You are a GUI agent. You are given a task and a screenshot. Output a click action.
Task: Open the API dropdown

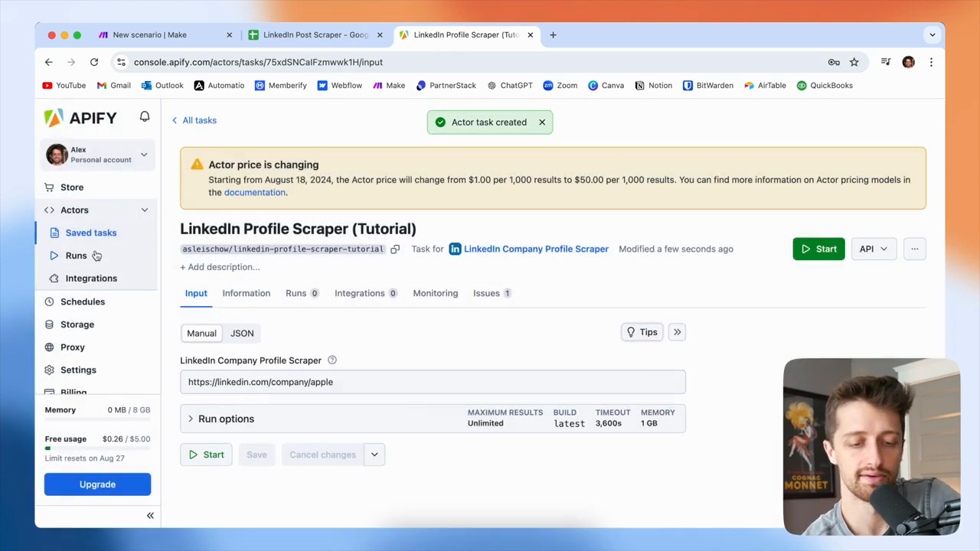[873, 249]
